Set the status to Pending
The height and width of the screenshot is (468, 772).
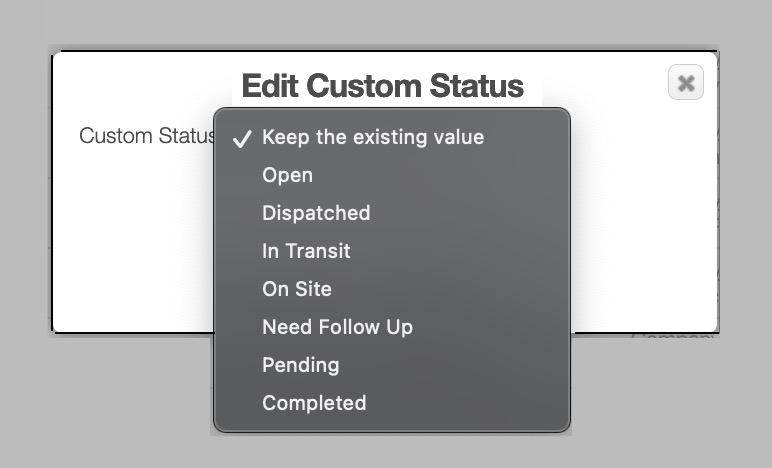(300, 365)
